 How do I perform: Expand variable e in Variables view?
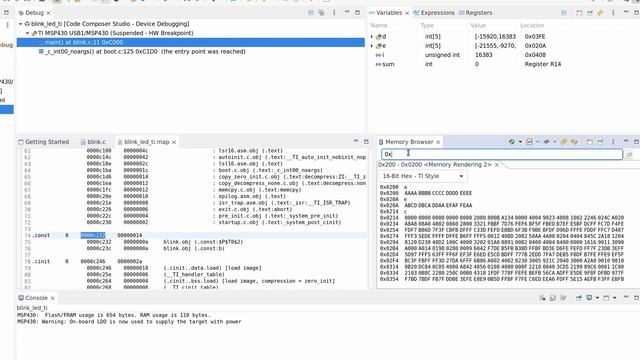(372, 46)
